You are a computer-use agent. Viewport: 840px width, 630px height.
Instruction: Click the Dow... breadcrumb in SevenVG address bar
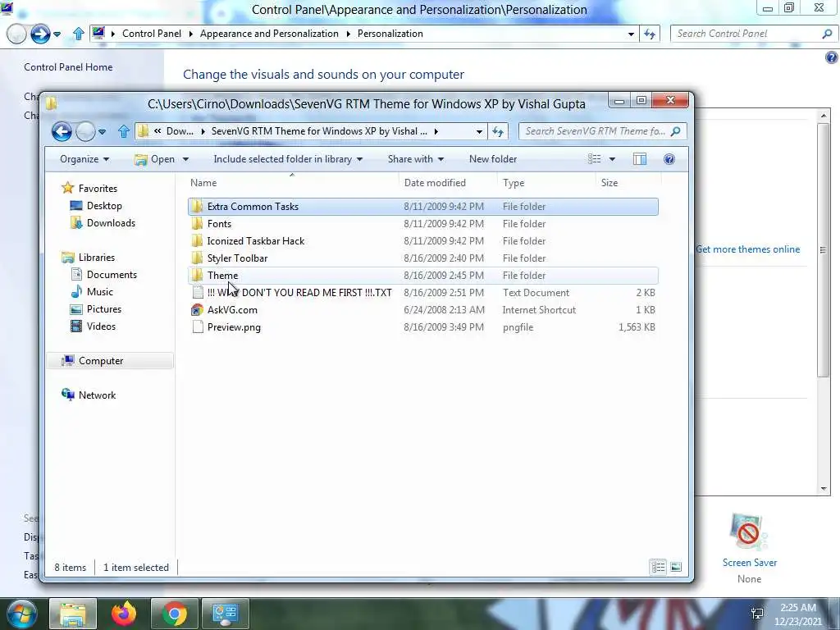click(180, 131)
